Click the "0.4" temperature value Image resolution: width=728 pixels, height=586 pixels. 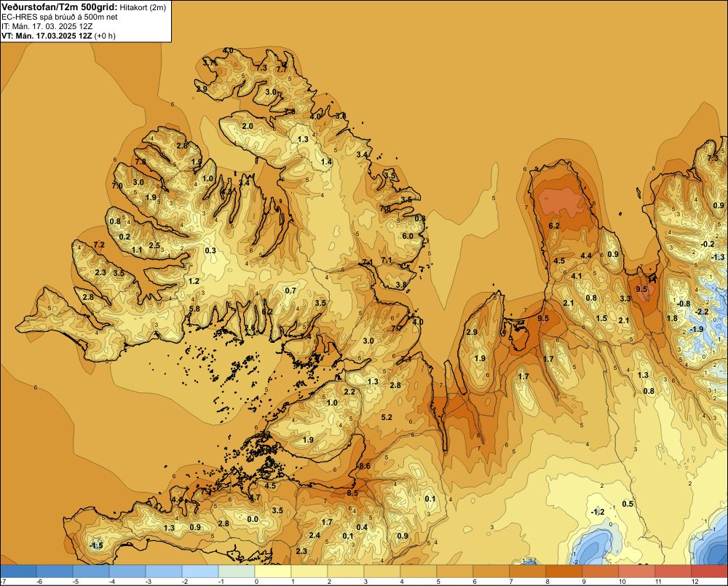[362, 526]
